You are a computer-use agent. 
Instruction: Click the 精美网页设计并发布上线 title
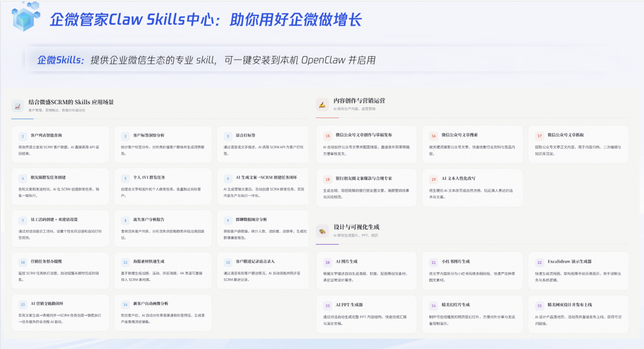tap(570, 305)
